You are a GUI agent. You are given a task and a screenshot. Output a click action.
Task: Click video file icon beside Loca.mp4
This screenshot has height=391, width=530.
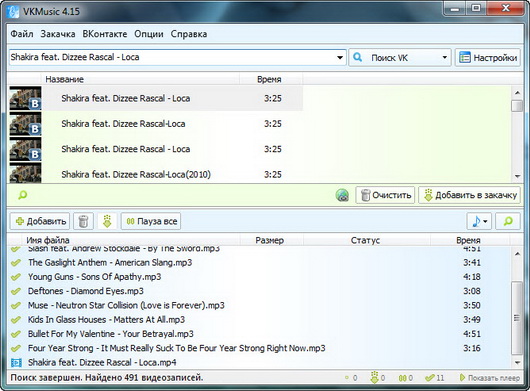click(16, 363)
